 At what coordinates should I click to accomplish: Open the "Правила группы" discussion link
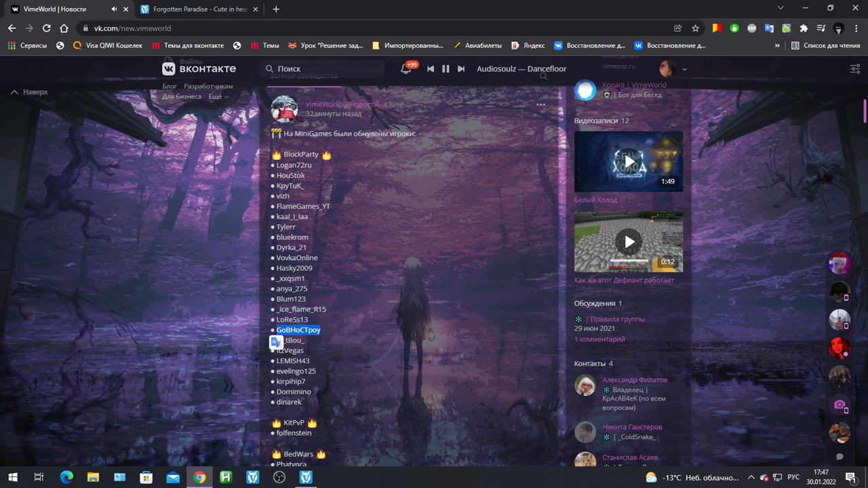click(617, 319)
